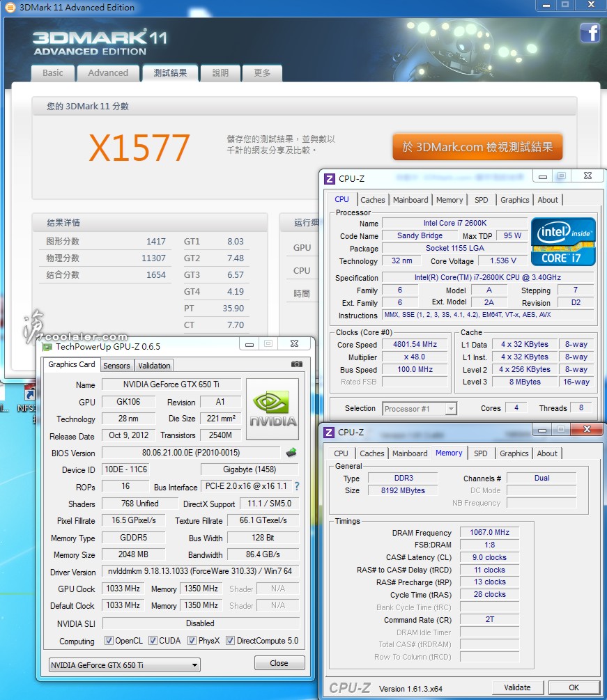The height and width of the screenshot is (700, 607).
Task: Open the GPU selection dropdown in GPU-Z
Action: 124,664
